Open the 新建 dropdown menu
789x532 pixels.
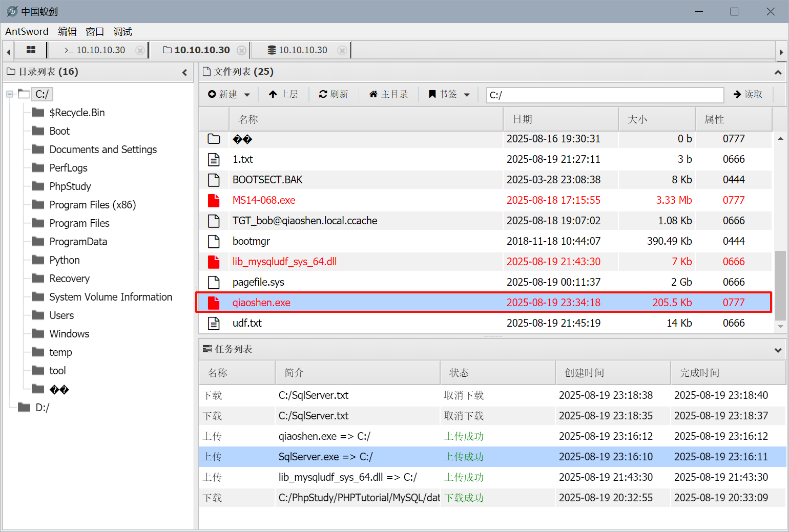[229, 94]
